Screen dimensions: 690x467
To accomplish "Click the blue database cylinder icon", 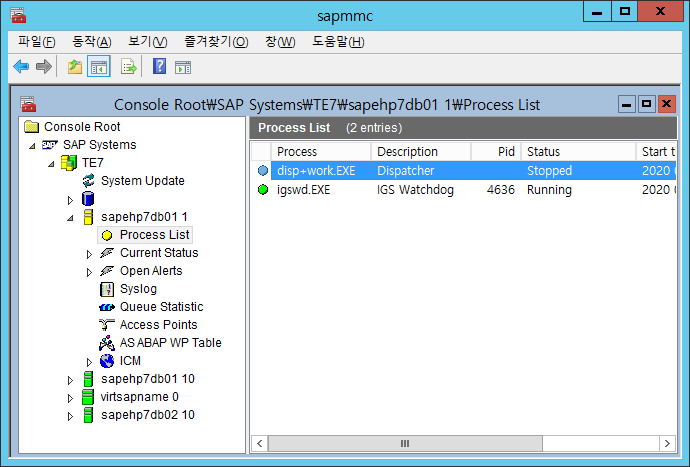I will (88, 199).
